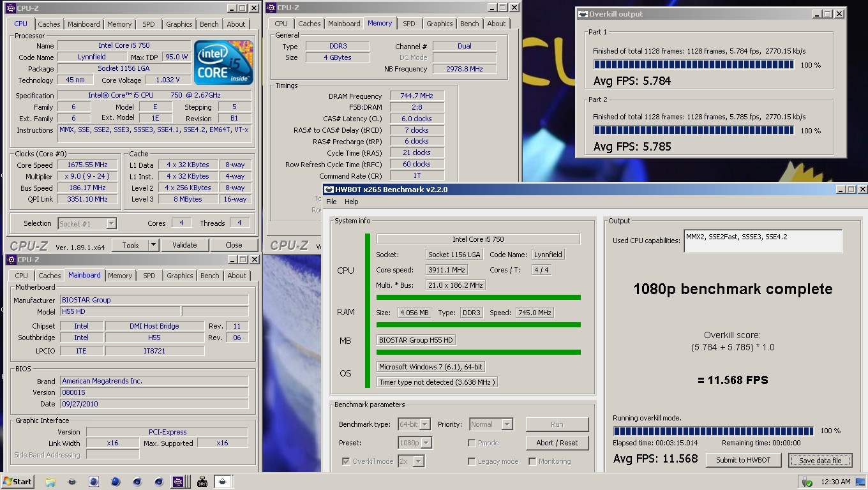Viewport: 868px width, 490px height.
Task: Toggle the Legacy mode checkbox
Action: tap(472, 461)
